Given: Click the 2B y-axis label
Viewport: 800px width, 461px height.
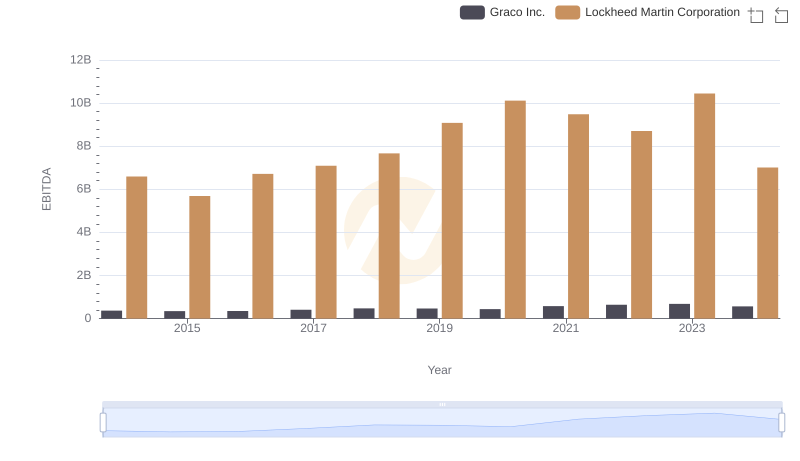Looking at the screenshot, I should tap(84, 275).
